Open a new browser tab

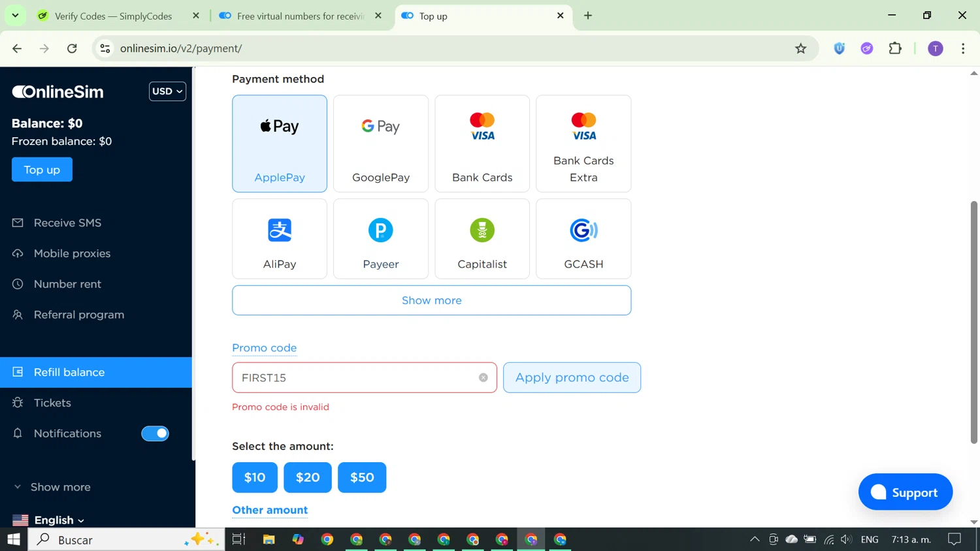tap(588, 16)
